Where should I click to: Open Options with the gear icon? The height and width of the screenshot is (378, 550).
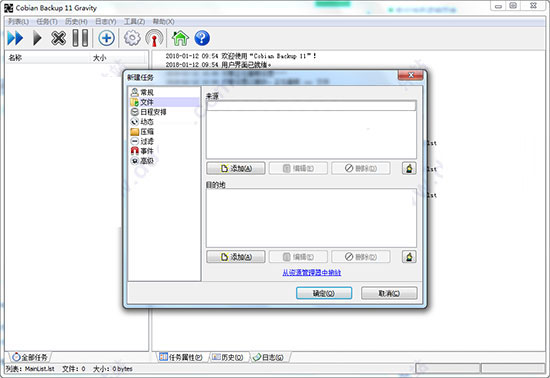click(x=132, y=38)
